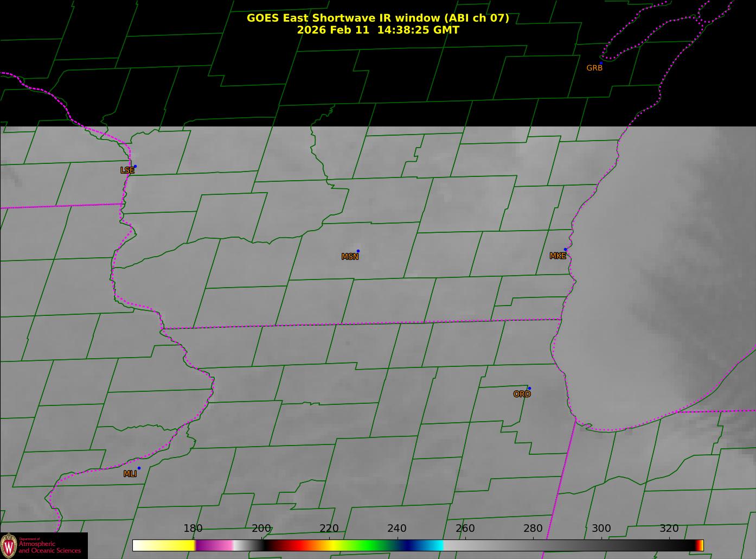756x559 pixels.
Task: Click the 240 colorbar label
Action: (x=397, y=528)
